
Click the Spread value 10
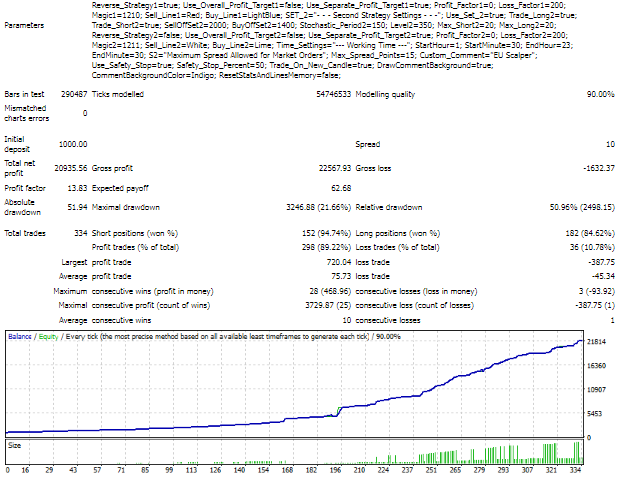610,144
